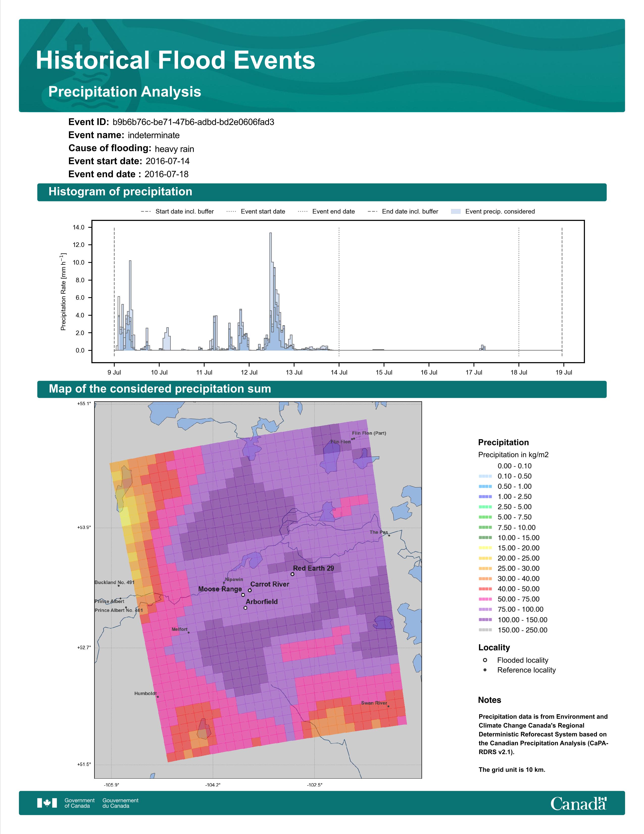
Task: Click The Pas reference locality dot
Action: click(x=389, y=535)
